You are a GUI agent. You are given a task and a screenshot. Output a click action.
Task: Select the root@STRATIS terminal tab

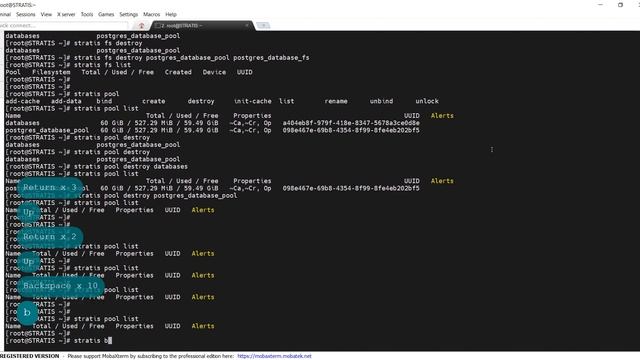tap(202, 26)
